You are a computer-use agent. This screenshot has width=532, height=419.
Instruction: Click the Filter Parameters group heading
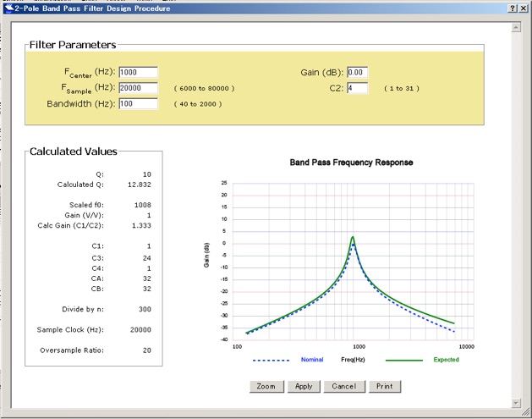pyautogui.click(x=73, y=45)
